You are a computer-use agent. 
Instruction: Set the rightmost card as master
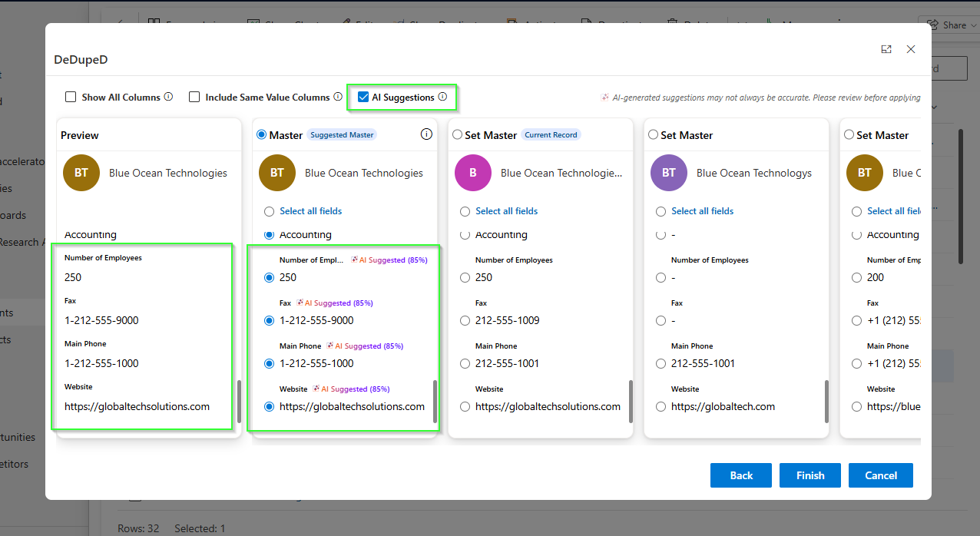tap(849, 134)
